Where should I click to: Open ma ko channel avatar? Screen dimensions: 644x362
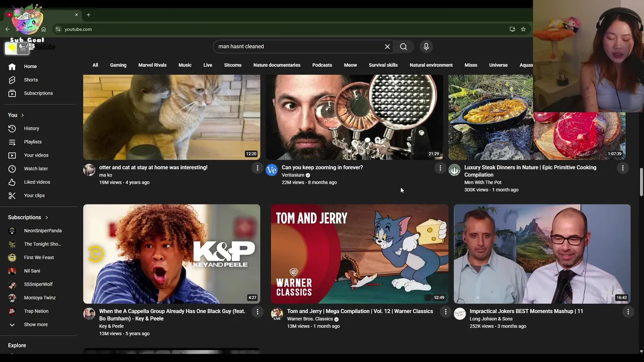click(89, 170)
